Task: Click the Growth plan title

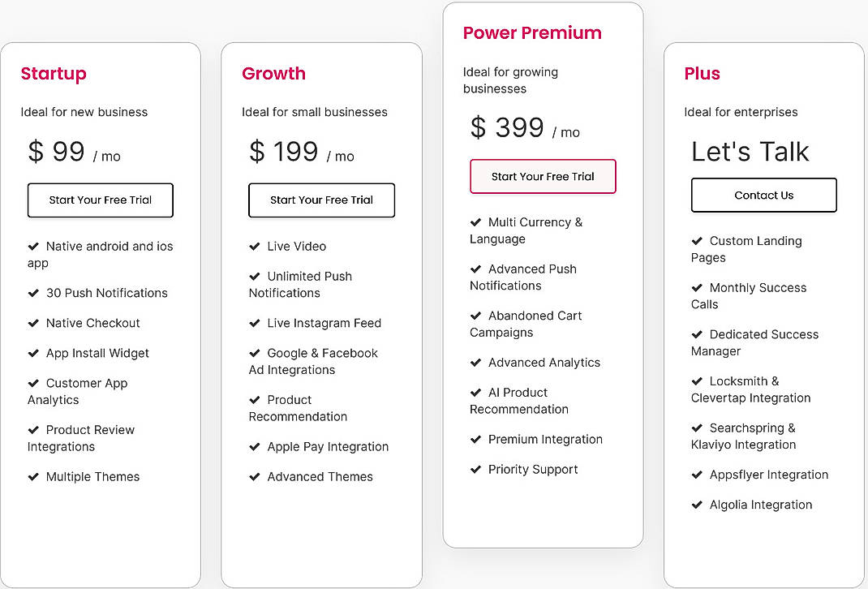Action: coord(273,73)
